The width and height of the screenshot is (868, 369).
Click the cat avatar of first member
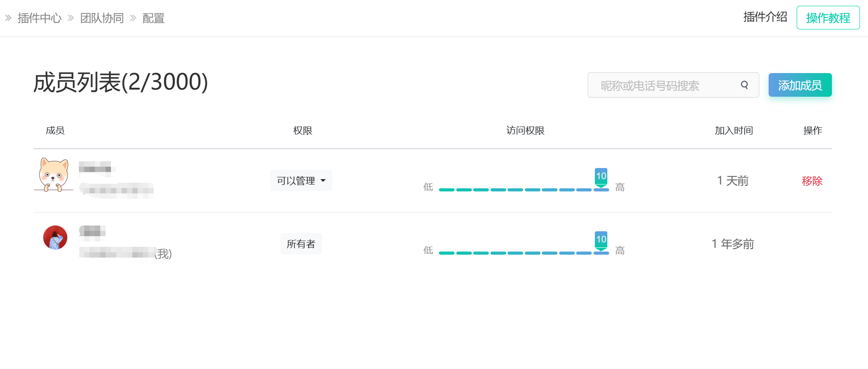[54, 175]
